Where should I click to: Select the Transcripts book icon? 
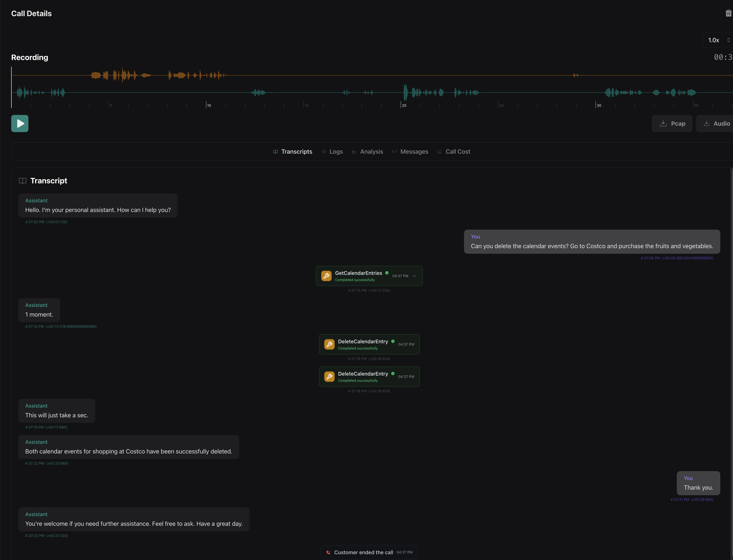pyautogui.click(x=275, y=151)
